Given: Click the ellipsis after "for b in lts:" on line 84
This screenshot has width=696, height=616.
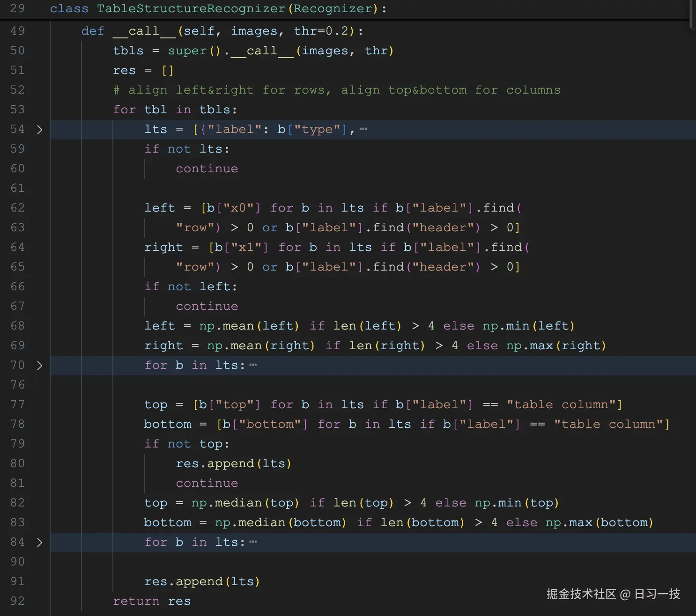Looking at the screenshot, I should tap(253, 542).
